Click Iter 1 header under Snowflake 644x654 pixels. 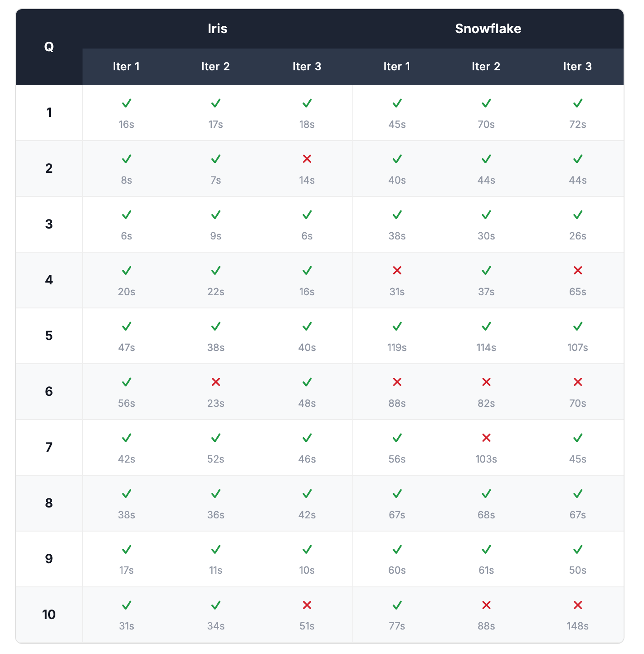[396, 66]
